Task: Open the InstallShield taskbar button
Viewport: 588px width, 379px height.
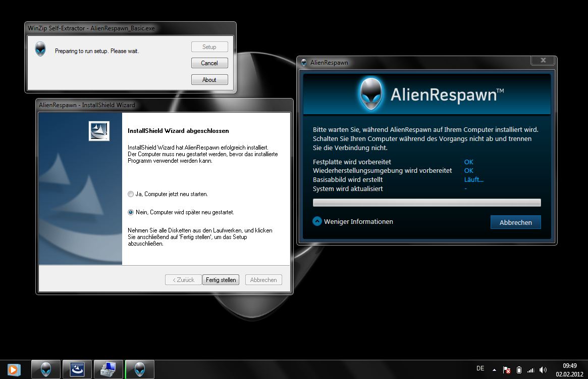Action: pyautogui.click(x=77, y=369)
